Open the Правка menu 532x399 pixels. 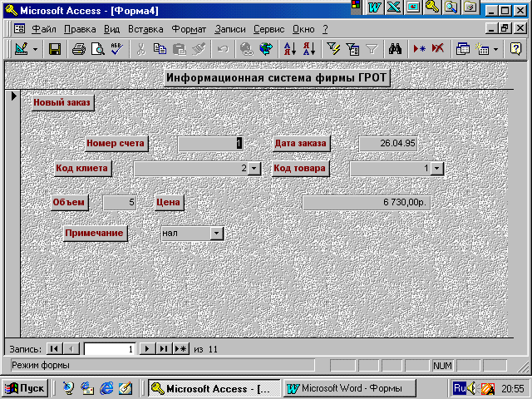click(80, 29)
